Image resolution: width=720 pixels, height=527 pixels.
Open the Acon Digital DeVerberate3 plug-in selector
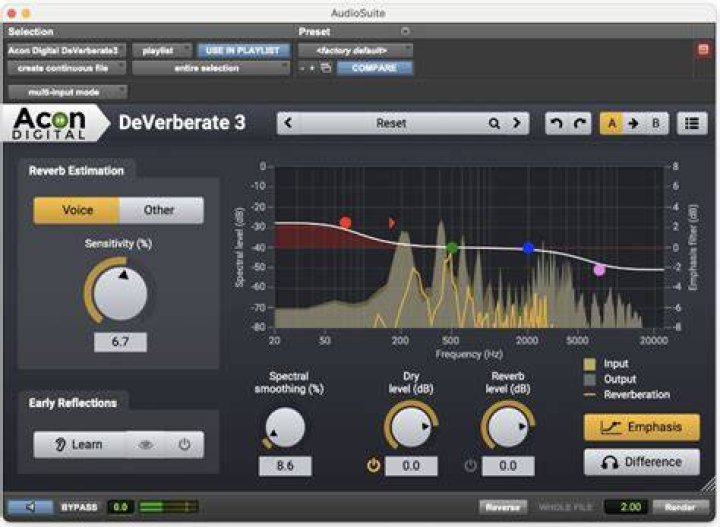pos(66,50)
